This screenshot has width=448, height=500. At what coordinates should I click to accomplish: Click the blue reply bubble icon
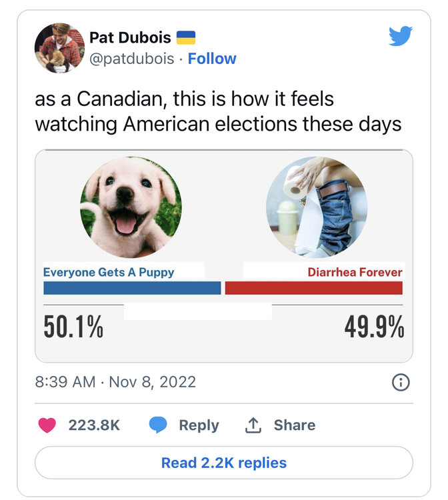tap(158, 425)
